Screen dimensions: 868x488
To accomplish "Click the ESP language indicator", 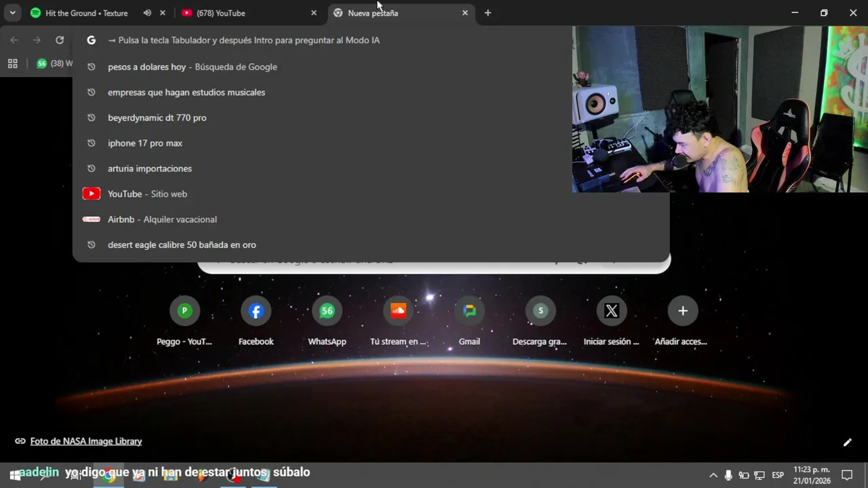I will 778,475.
